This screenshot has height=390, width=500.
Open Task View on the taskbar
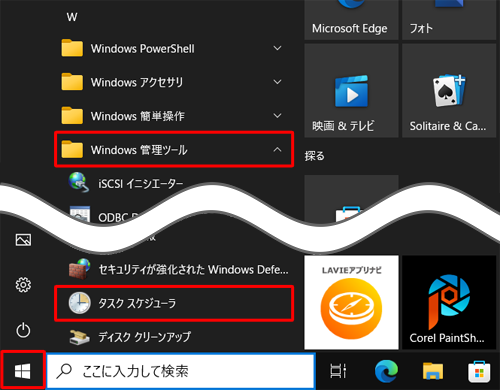coord(338,371)
